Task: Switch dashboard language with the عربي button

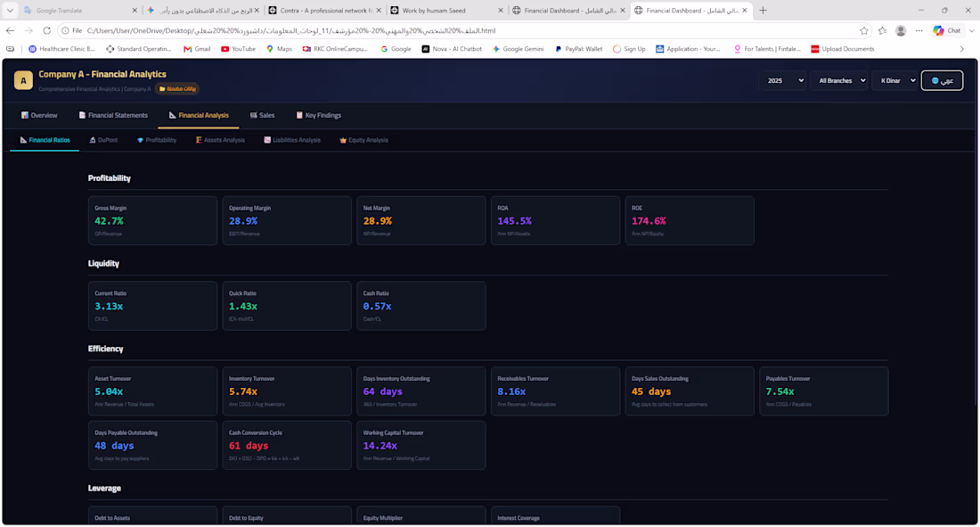Action: 942,81
